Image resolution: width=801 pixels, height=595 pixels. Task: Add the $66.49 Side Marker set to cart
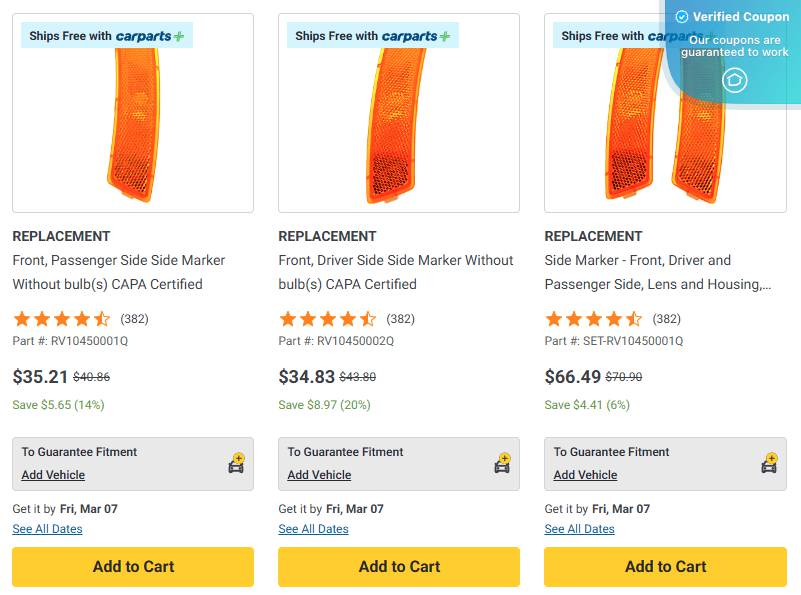[665, 567]
